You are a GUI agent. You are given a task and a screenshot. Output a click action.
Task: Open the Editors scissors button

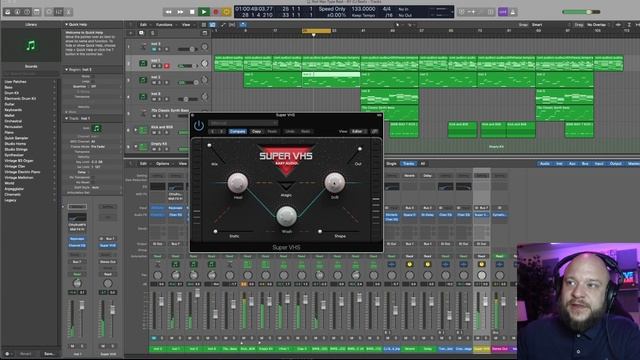point(69,12)
